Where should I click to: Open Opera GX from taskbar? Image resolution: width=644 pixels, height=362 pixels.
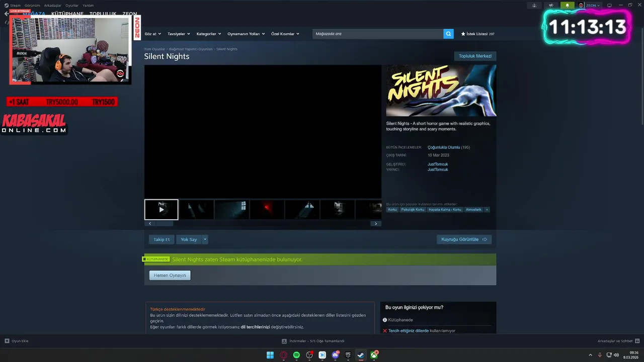[284, 355]
